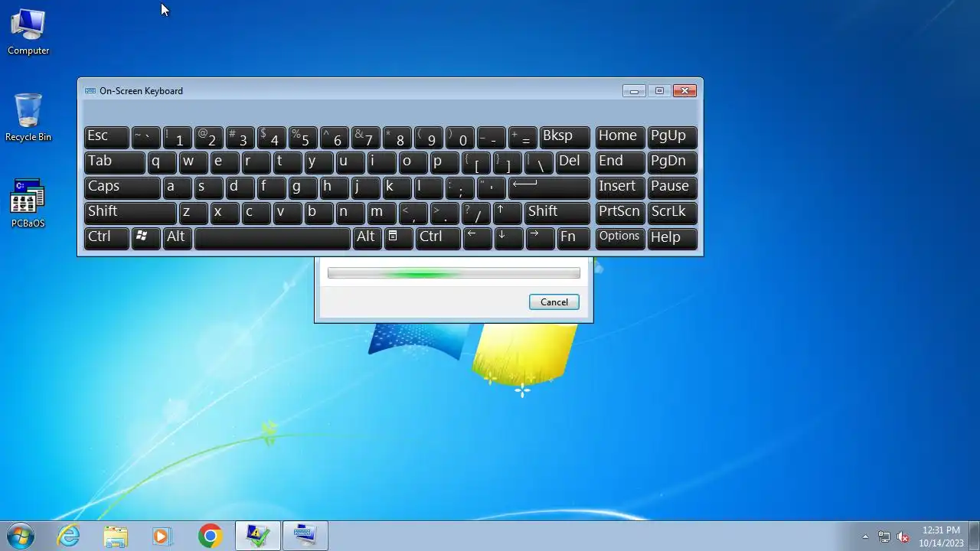Image resolution: width=980 pixels, height=551 pixels.
Task: Click the semicolon key
Action: pyautogui.click(x=459, y=187)
